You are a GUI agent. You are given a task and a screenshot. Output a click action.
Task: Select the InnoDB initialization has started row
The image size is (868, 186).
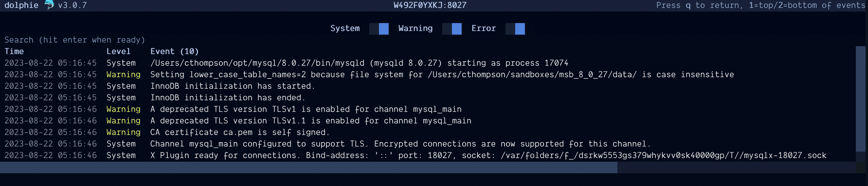tap(428, 86)
